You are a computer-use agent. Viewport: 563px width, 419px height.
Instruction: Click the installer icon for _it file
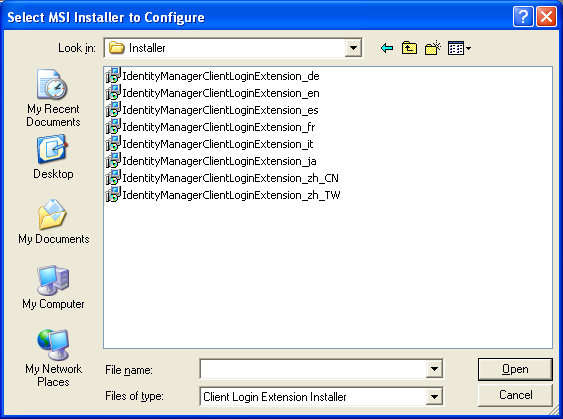pyautogui.click(x=113, y=144)
